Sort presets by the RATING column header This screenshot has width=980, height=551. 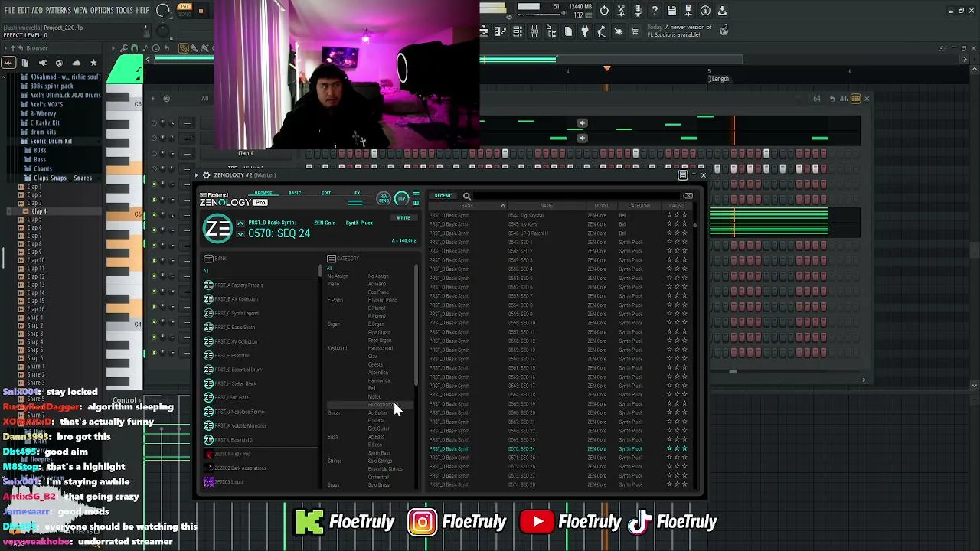pyautogui.click(x=677, y=206)
